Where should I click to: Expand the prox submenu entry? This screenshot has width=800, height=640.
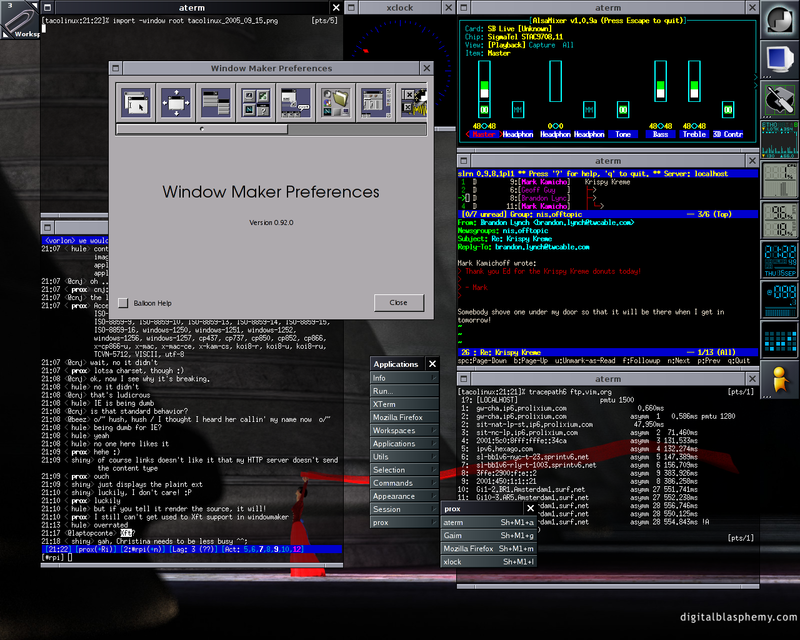point(404,523)
